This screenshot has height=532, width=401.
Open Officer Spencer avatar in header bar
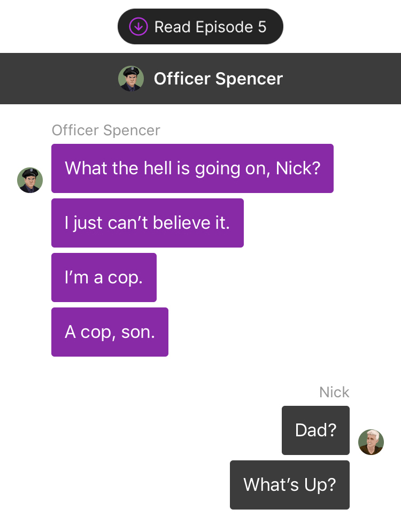pos(131,79)
